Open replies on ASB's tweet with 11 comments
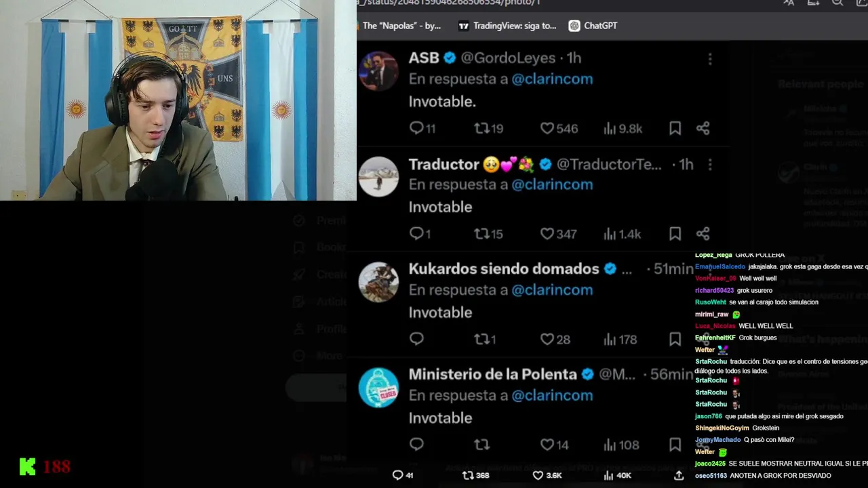Image resolution: width=868 pixels, height=488 pixels. coord(422,128)
